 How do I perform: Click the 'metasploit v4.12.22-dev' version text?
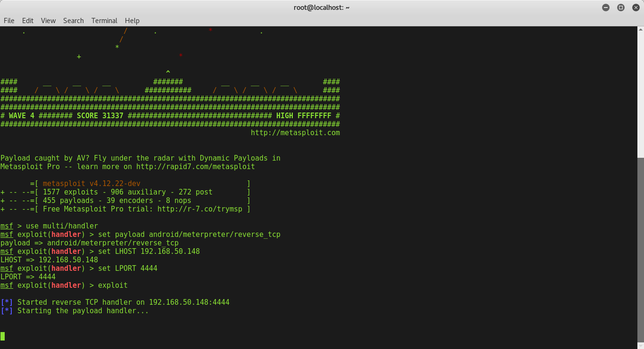[x=91, y=184]
